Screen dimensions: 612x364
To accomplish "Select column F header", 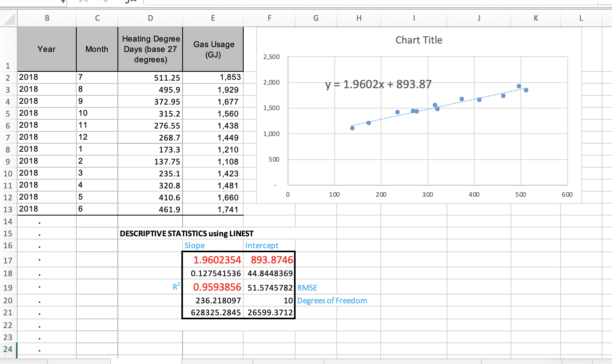I will 269,18.
